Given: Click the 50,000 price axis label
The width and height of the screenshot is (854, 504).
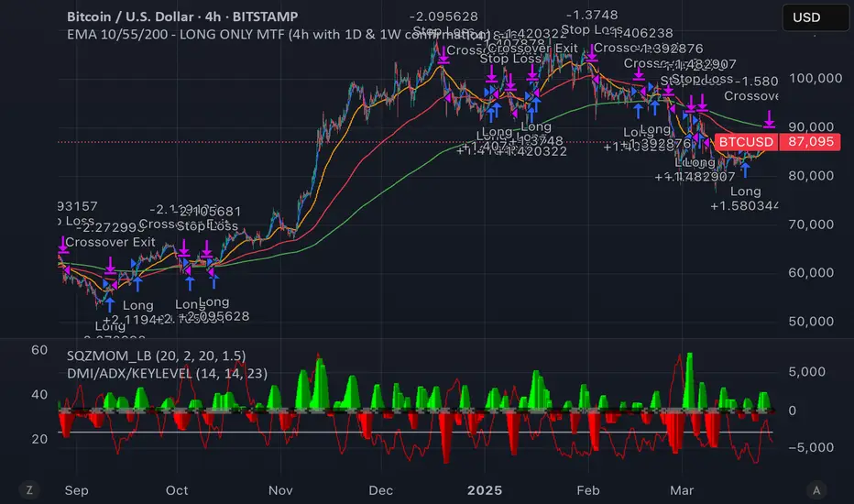Looking at the screenshot, I should (811, 321).
